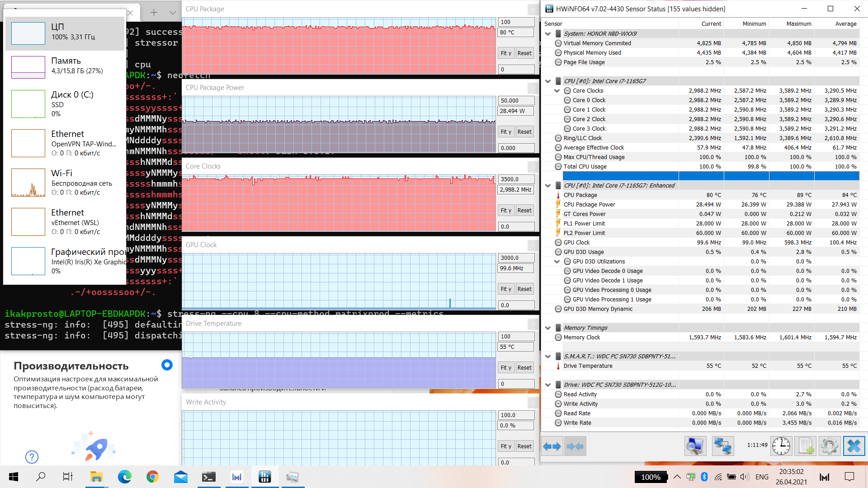Image resolution: width=868 pixels, height=488 pixels.
Task: Click Reset in Write Activity graph
Action: (524, 446)
